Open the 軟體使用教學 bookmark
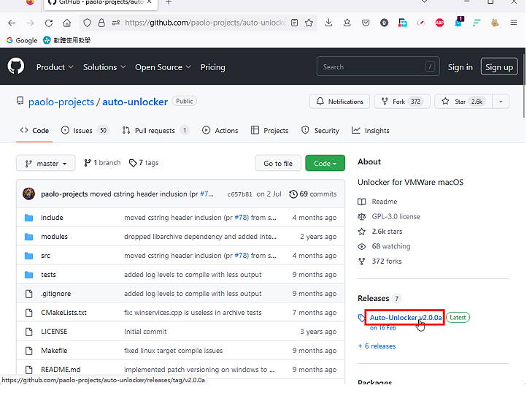Viewport: 532px width, 396px height. click(67, 40)
